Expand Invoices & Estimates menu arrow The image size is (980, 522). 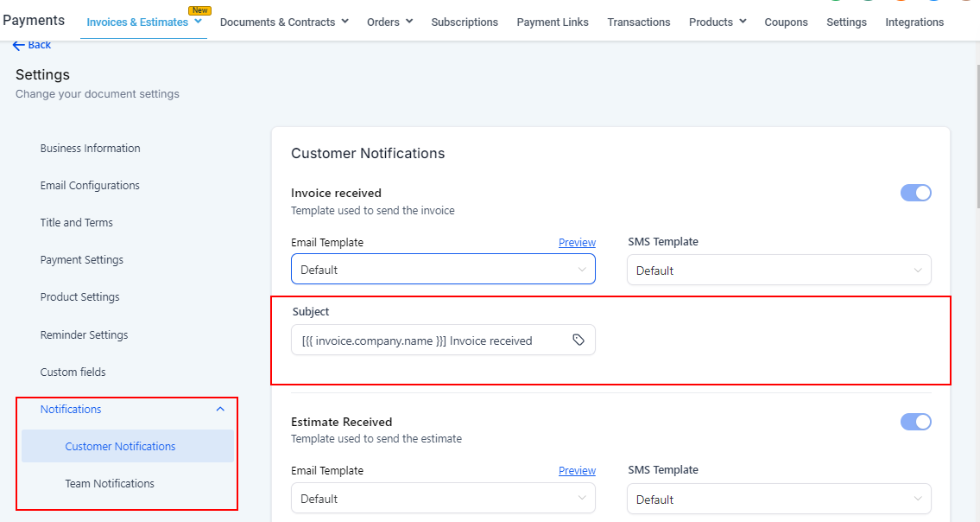pos(198,22)
